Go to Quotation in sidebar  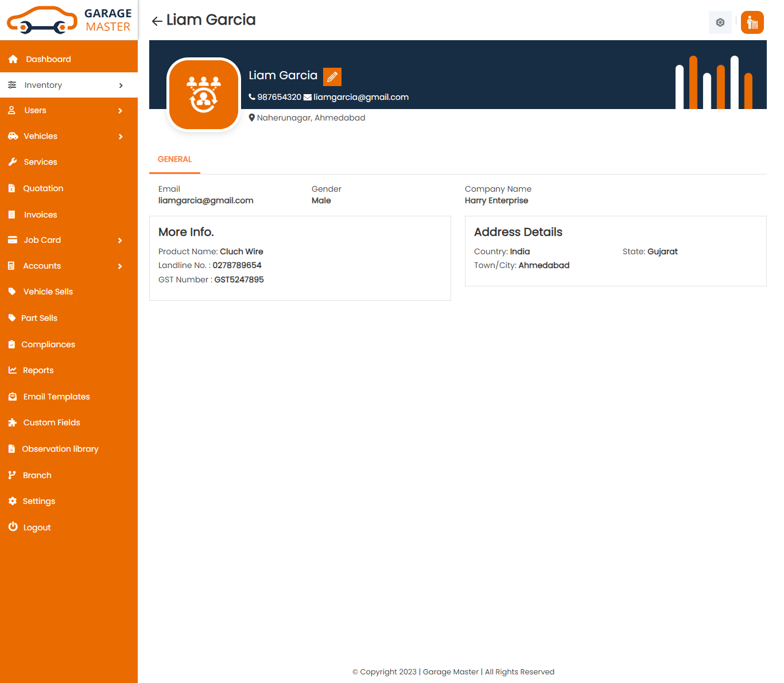(43, 188)
